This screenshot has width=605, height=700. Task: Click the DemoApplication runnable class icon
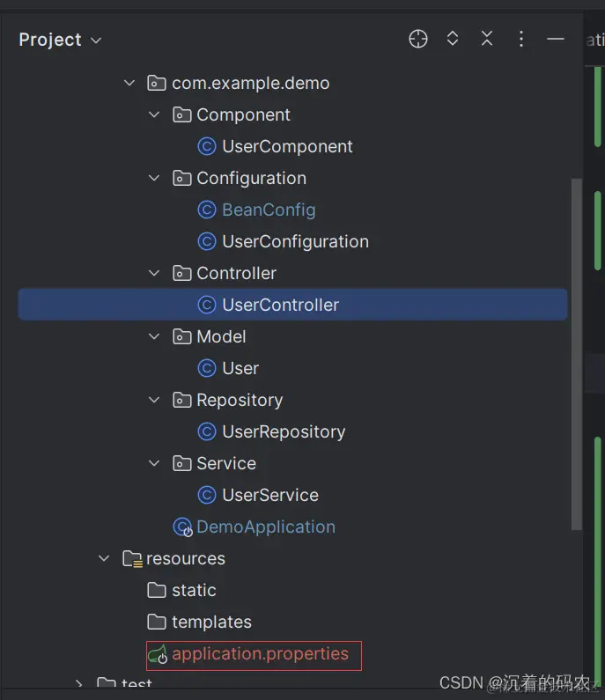tap(182, 527)
